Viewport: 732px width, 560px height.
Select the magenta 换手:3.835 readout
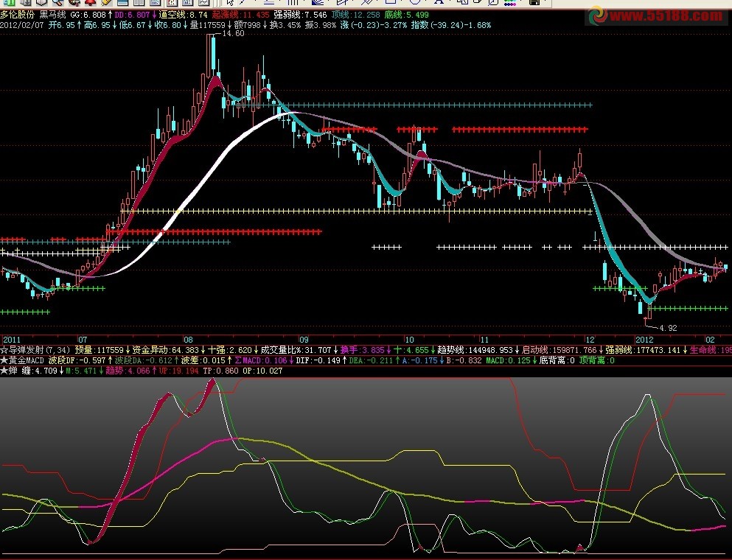(362, 350)
